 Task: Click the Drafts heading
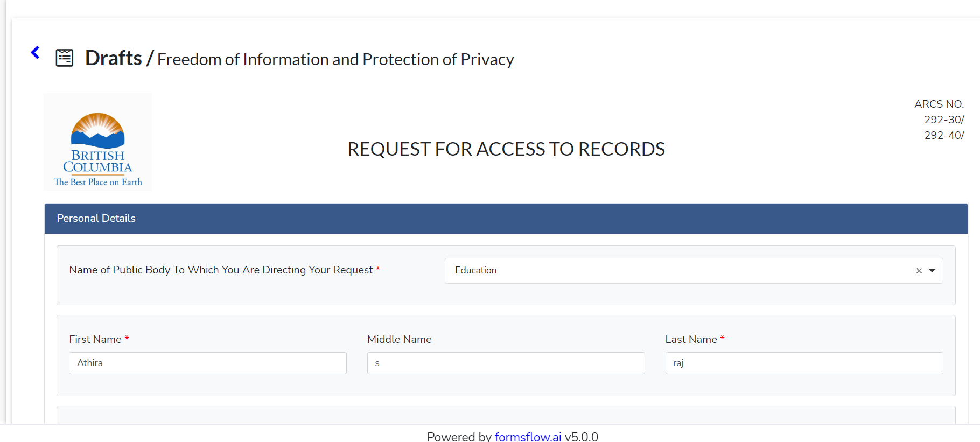click(114, 58)
